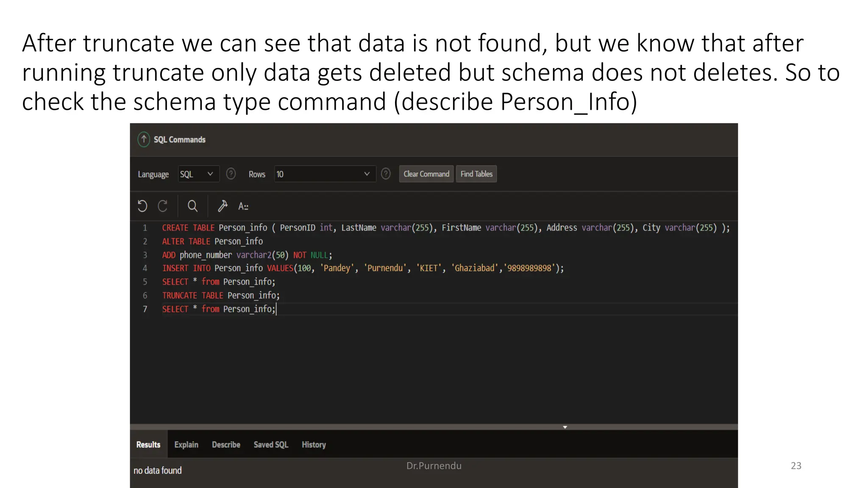
Task: Click line number 1 in gutter
Action: click(x=145, y=227)
